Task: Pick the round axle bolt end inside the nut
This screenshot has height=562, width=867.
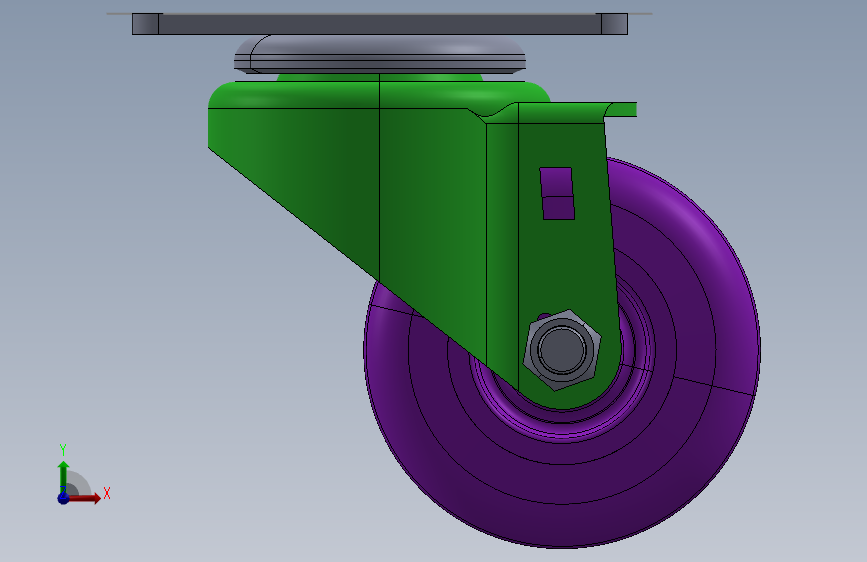Action: pos(562,350)
